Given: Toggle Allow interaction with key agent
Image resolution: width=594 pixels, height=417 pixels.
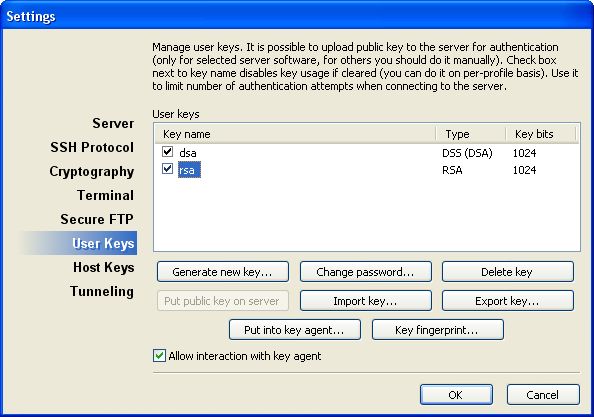Looking at the screenshot, I should 159,356.
